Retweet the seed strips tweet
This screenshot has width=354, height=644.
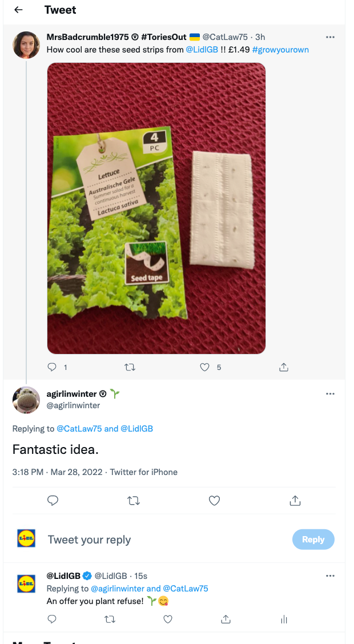tap(130, 367)
